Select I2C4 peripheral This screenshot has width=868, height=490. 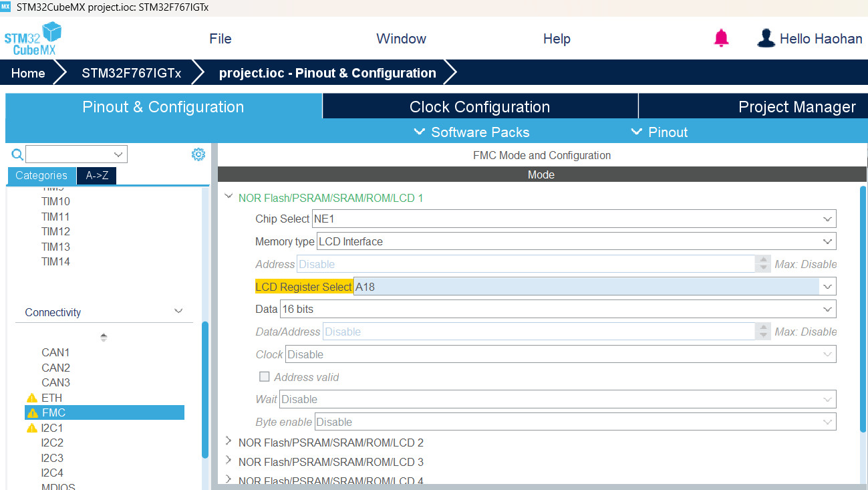(52, 473)
